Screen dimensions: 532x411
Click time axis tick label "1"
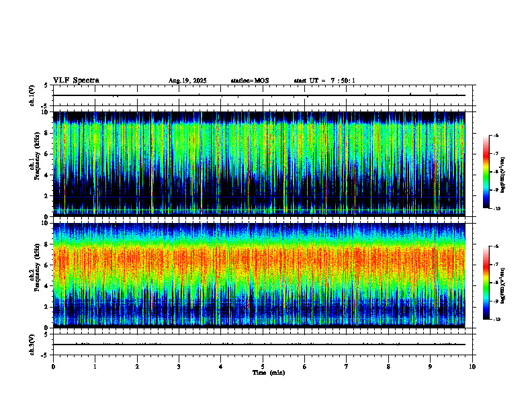click(95, 367)
